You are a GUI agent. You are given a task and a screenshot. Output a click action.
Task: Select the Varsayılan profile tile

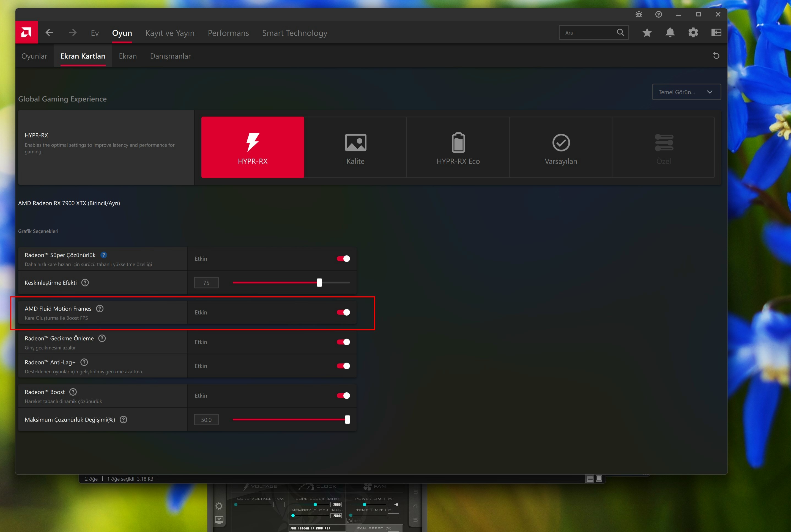tap(561, 147)
